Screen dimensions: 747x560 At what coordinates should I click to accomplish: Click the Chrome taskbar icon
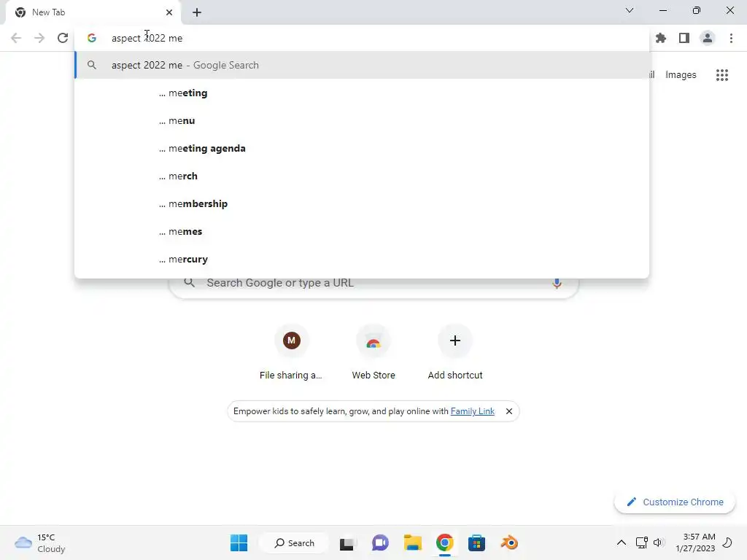click(444, 542)
